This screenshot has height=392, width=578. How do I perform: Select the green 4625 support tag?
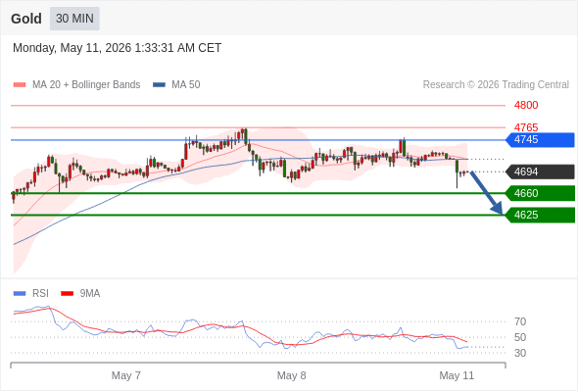tap(540, 215)
